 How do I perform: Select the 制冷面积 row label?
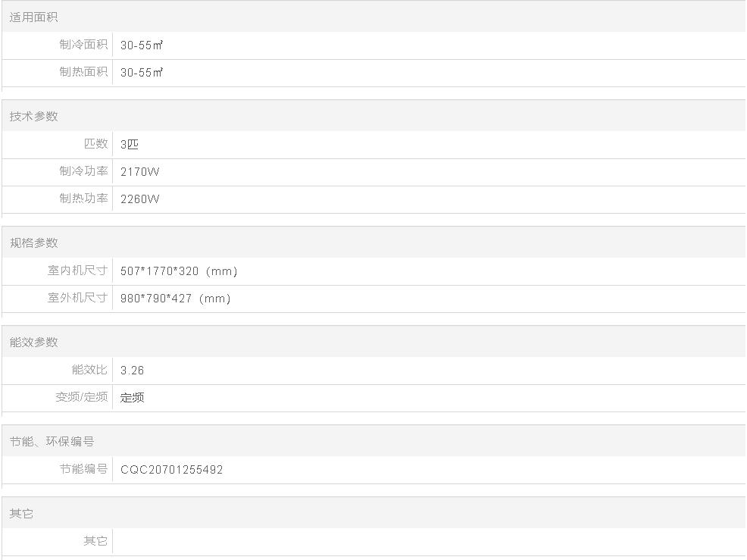[83, 45]
